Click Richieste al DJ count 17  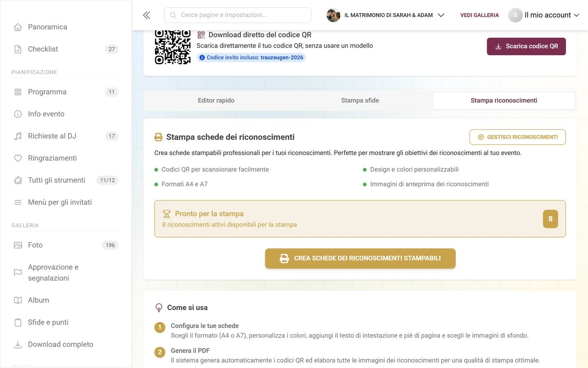(x=112, y=136)
